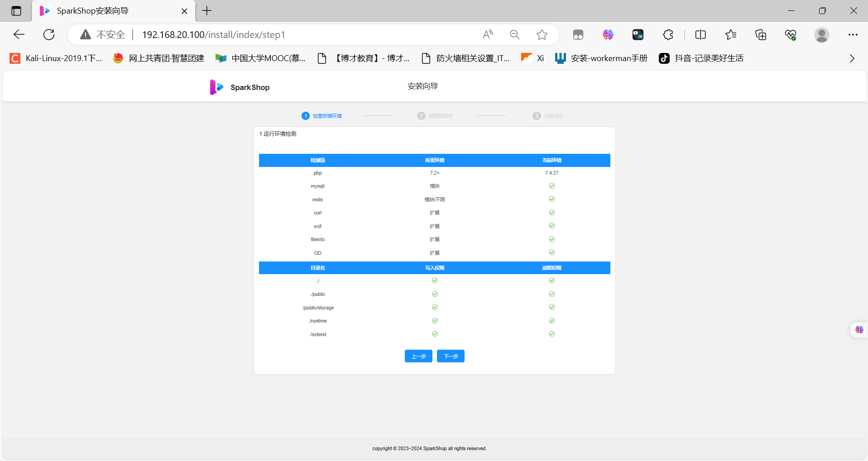
Task: Open the Collections icon in toolbar
Action: pos(761,35)
